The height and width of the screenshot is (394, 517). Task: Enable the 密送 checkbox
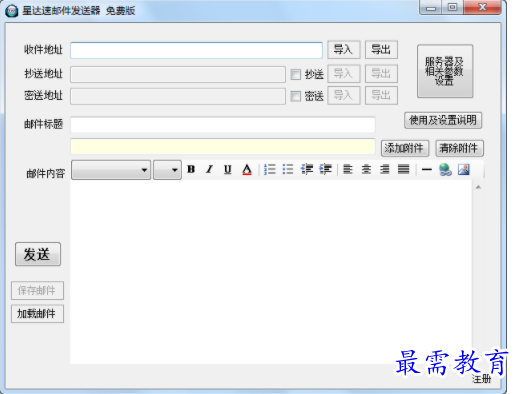point(296,96)
